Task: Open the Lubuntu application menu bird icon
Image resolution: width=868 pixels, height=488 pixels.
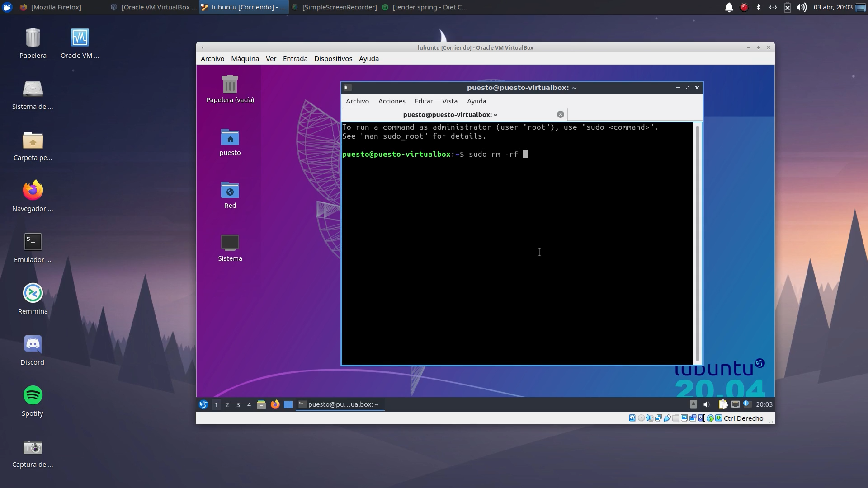Action: [203, 404]
